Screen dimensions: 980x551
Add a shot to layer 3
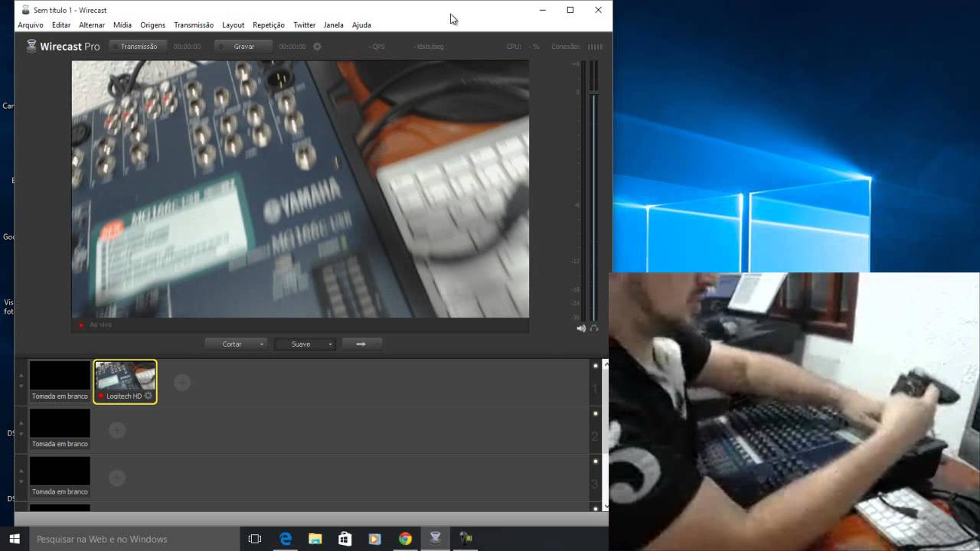tap(116, 478)
